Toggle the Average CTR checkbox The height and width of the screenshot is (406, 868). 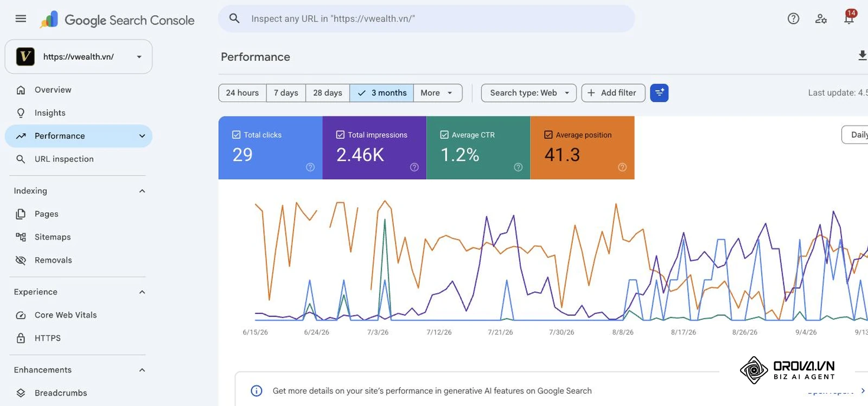pos(444,134)
